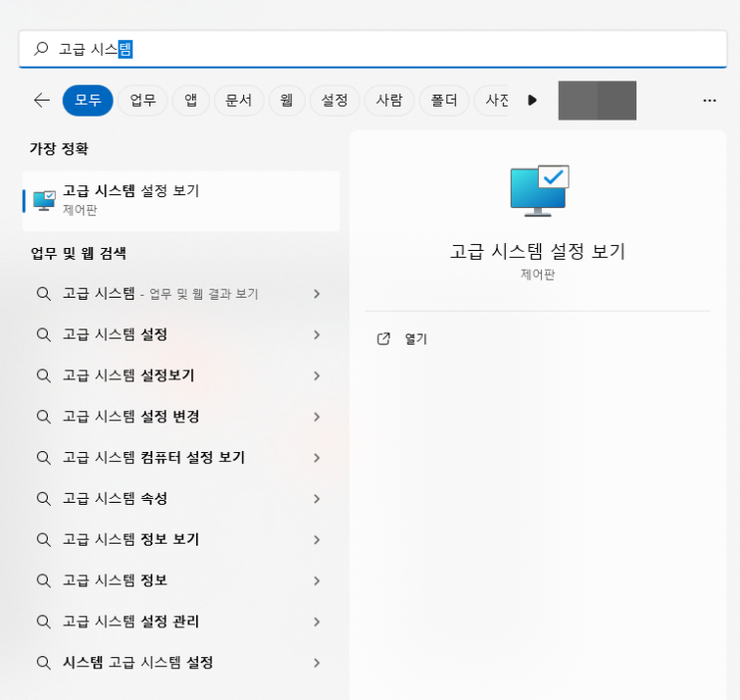Select the 폴더 filter tab

[x=443, y=100]
